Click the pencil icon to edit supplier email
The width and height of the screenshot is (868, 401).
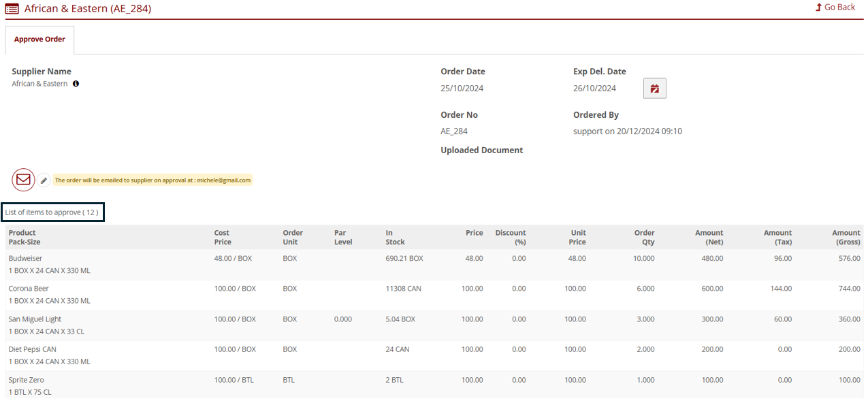[44, 180]
